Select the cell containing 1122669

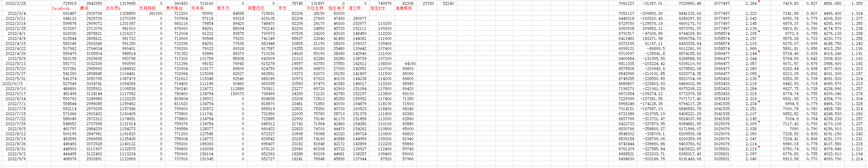tap(121, 159)
